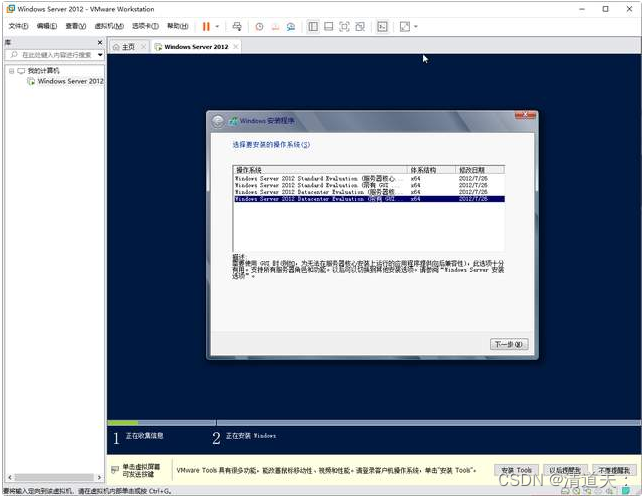The image size is (642, 498).
Task: Select Standard Evaluation (服务器核心) row
Action: pyautogui.click(x=369, y=179)
